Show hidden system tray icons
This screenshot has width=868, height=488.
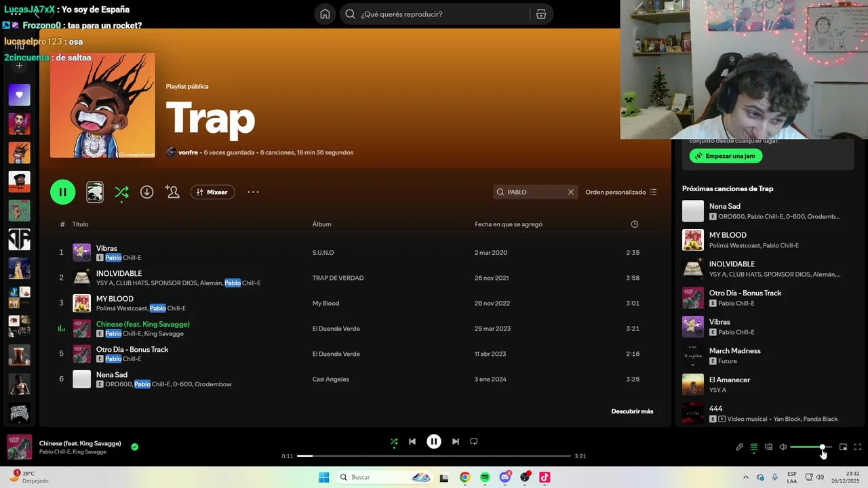746,478
